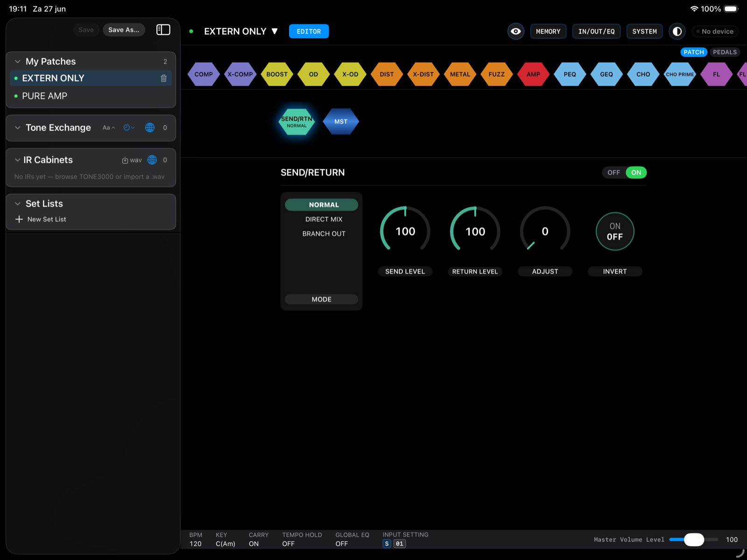Toggle the eye visibility button
The width and height of the screenshot is (747, 560).
[516, 31]
